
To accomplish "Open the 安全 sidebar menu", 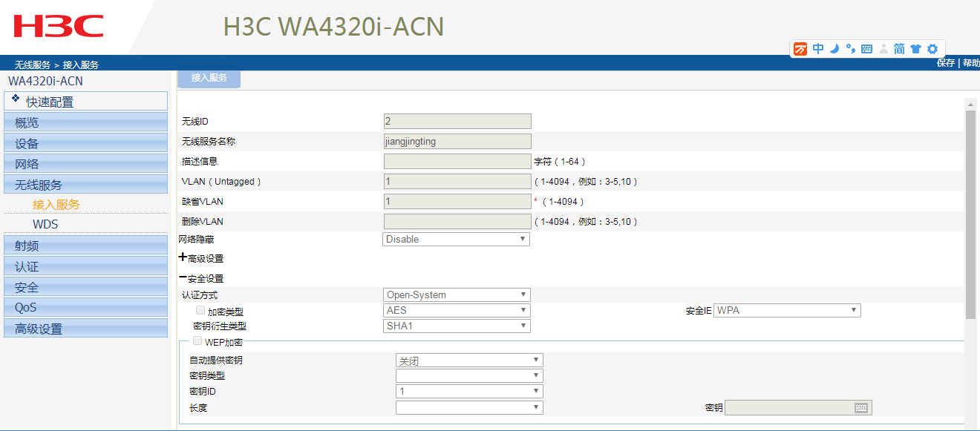I will 86,287.
